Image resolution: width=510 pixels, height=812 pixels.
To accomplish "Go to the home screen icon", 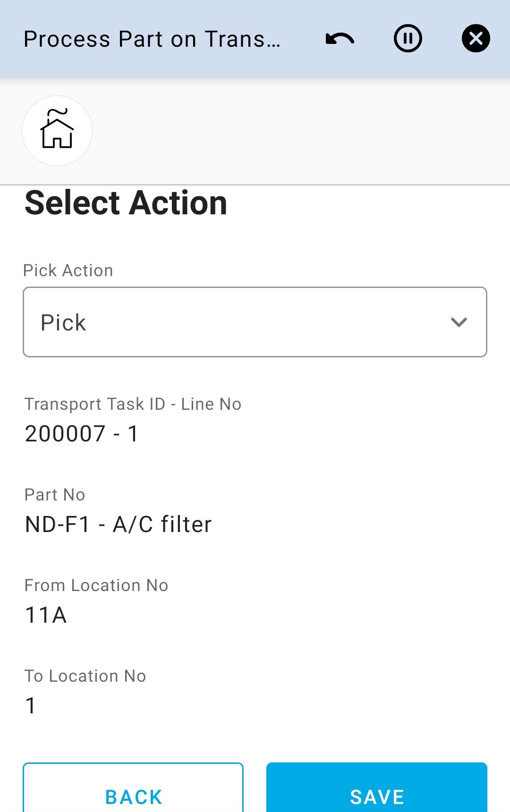I will 57,131.
